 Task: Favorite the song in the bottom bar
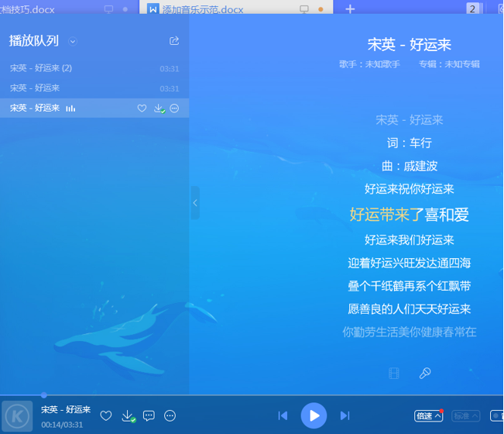click(x=106, y=415)
